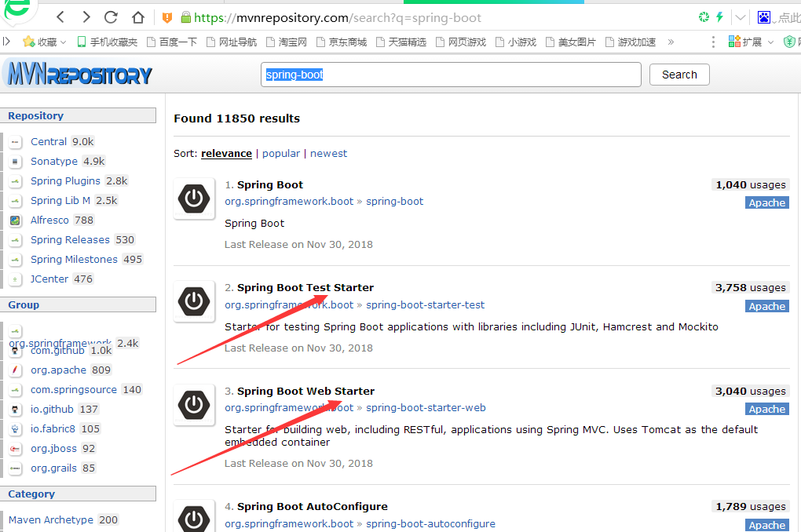Click the Spring Boot result power icon
The height and width of the screenshot is (532, 801).
194,199
